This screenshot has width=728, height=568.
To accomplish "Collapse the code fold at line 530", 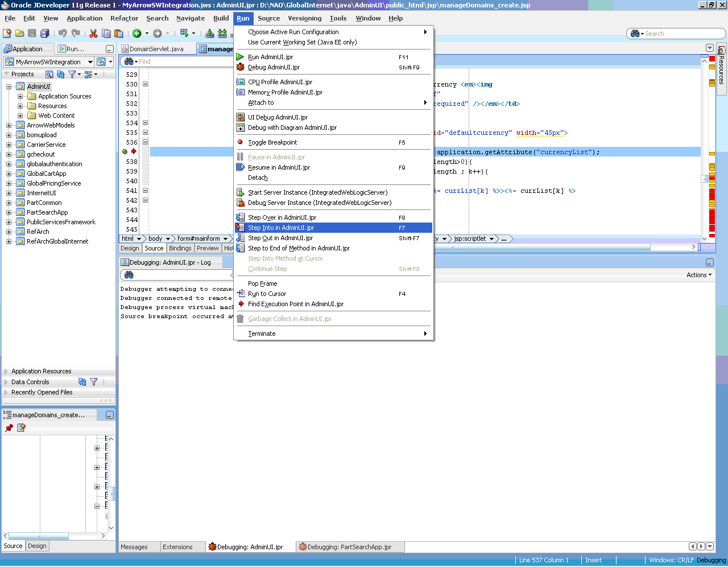I will [x=145, y=84].
